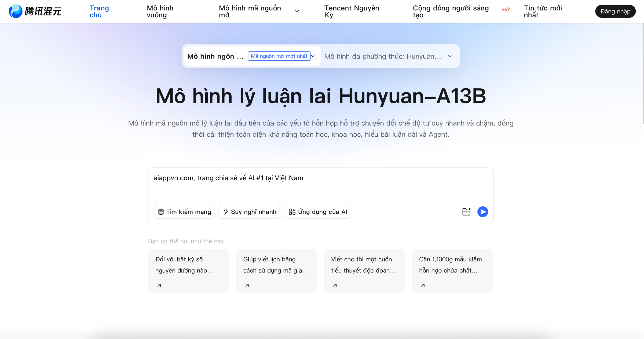Click the arrow on the 'Giúp viết lịch' card

click(247, 285)
